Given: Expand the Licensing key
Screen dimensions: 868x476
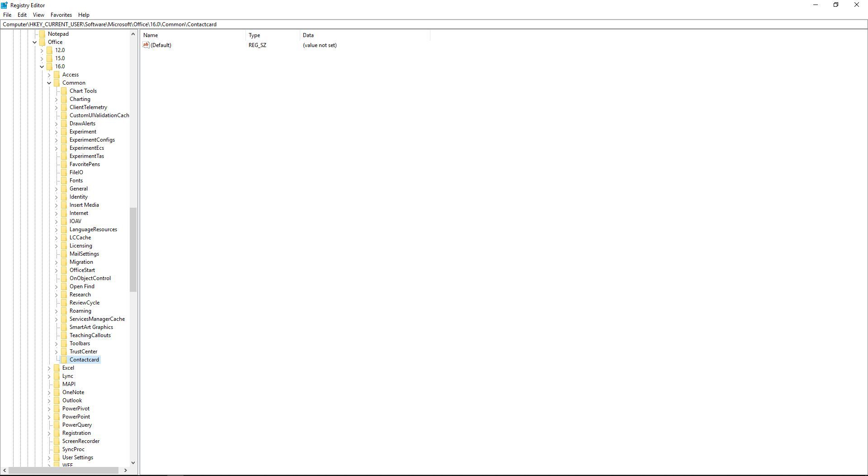Looking at the screenshot, I should [x=56, y=246].
